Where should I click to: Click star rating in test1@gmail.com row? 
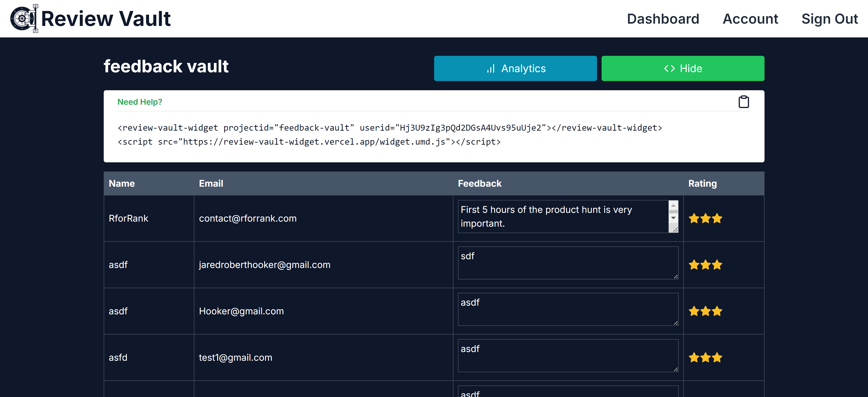point(705,358)
